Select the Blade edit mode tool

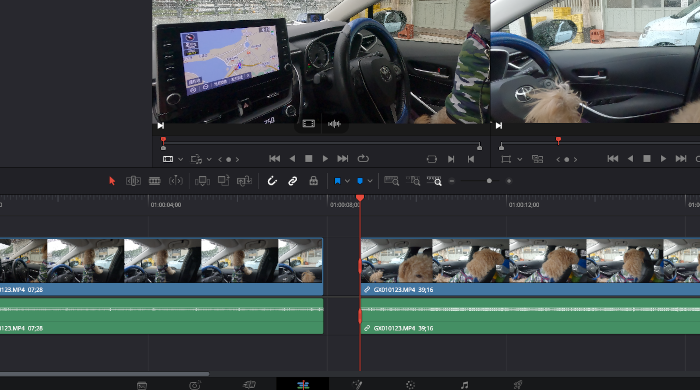point(176,181)
